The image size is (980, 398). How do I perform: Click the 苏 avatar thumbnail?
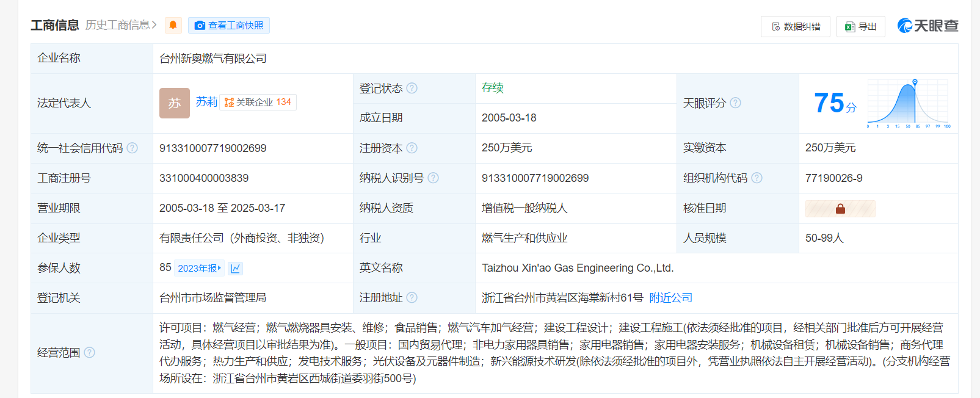[175, 103]
